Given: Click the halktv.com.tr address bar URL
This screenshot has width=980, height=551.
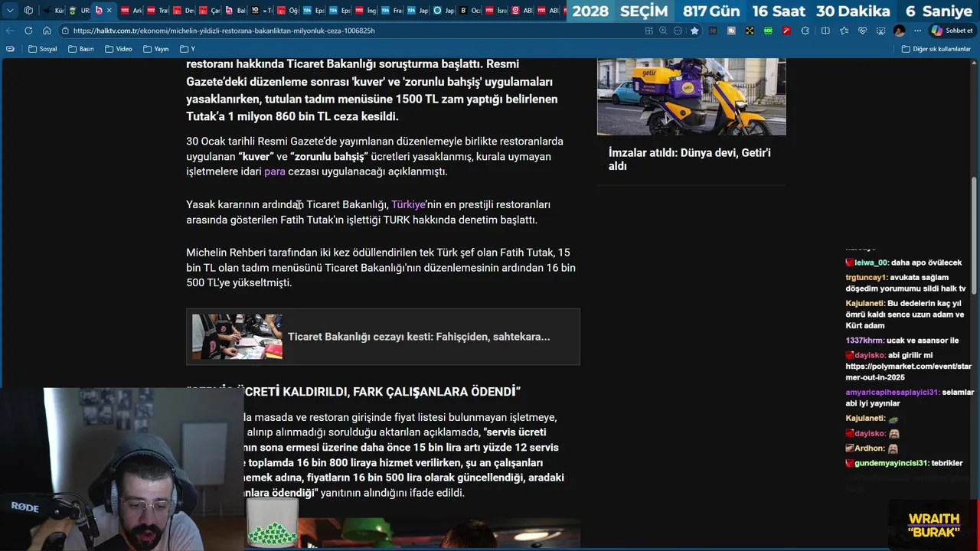Looking at the screenshot, I should [224, 31].
